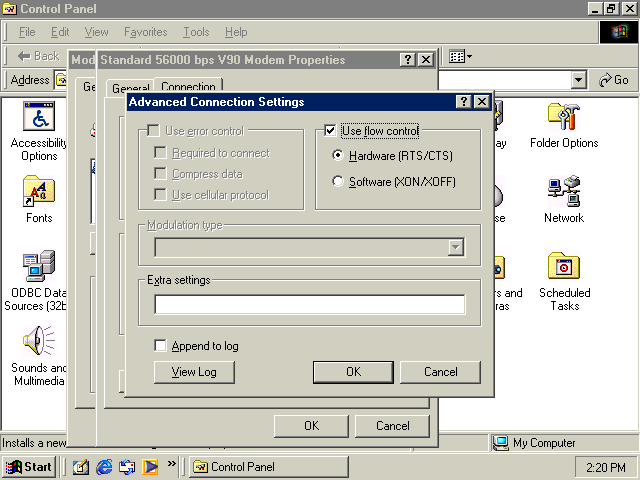
Task: Click Control Panel title bar folder icon
Action: (x=9, y=9)
